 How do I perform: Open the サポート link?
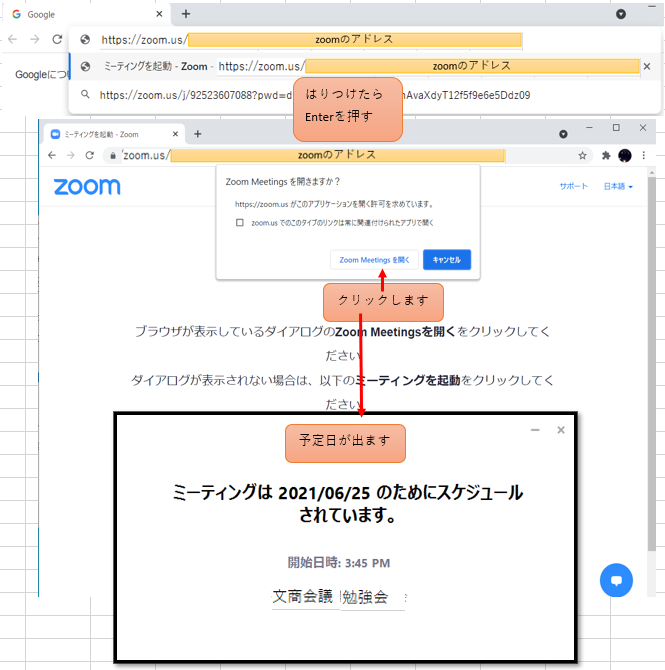(574, 187)
